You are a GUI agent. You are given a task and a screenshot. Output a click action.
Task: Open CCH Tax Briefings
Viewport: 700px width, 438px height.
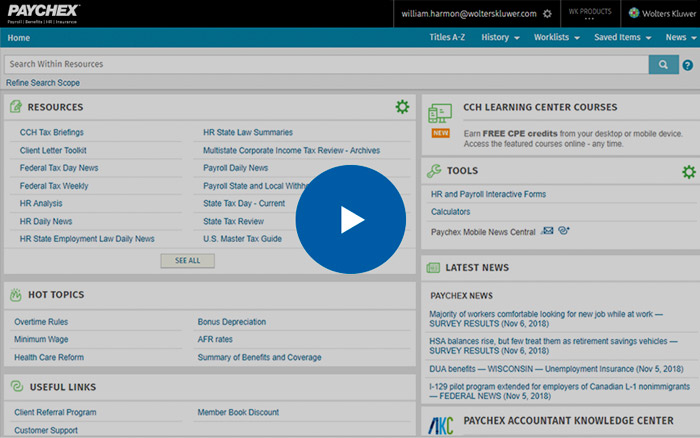point(51,132)
